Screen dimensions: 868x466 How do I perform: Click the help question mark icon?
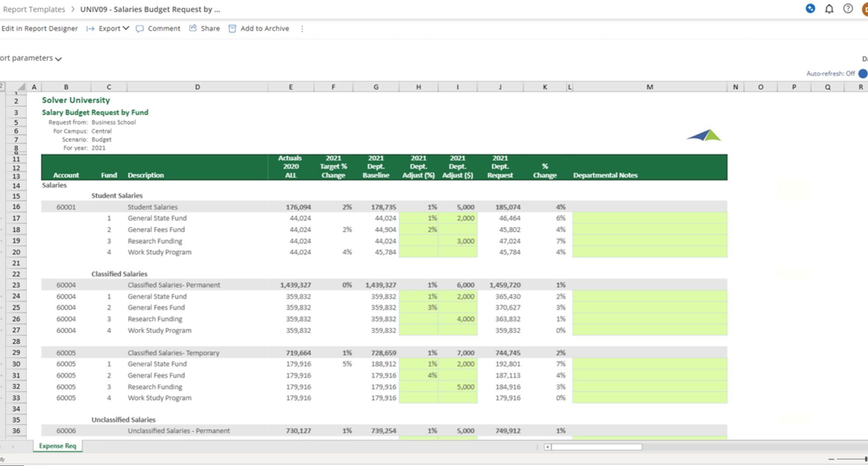(x=848, y=9)
